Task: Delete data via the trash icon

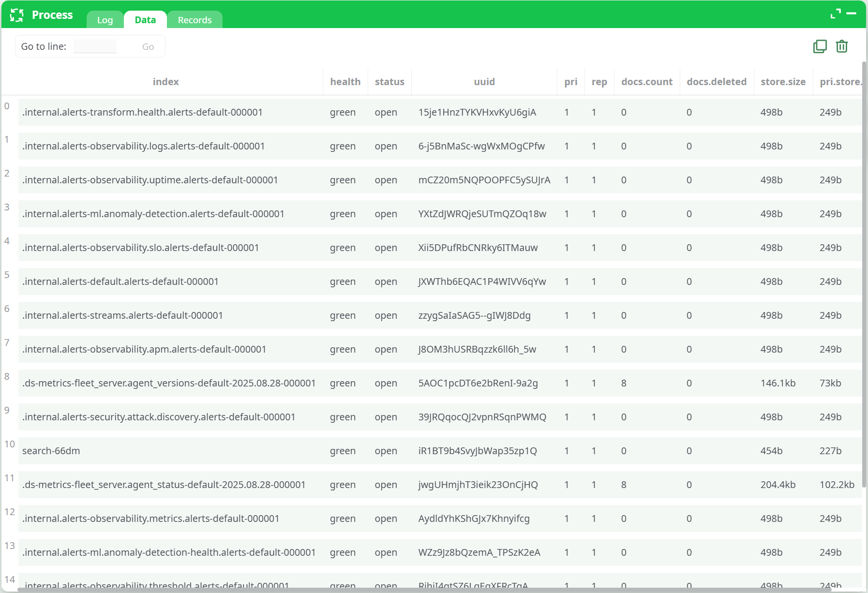Action: coord(841,46)
